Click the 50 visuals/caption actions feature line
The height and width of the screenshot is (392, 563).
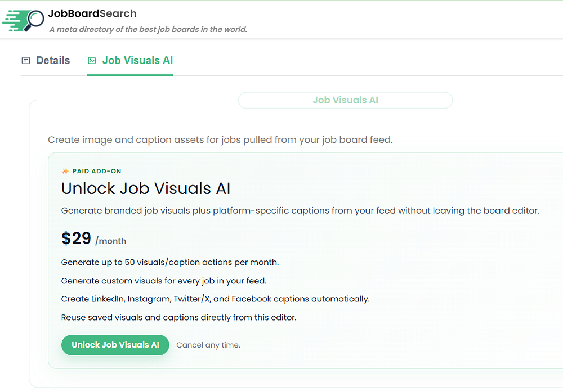170,262
